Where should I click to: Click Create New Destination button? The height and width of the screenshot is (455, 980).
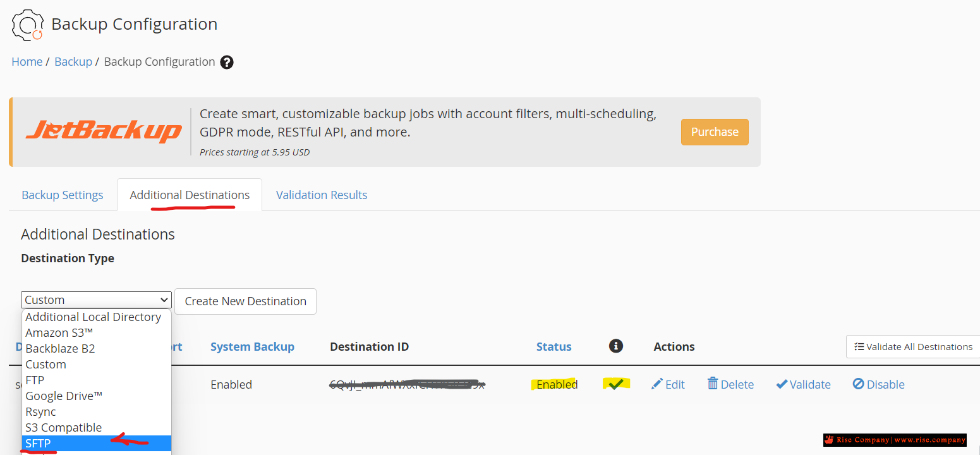click(245, 301)
